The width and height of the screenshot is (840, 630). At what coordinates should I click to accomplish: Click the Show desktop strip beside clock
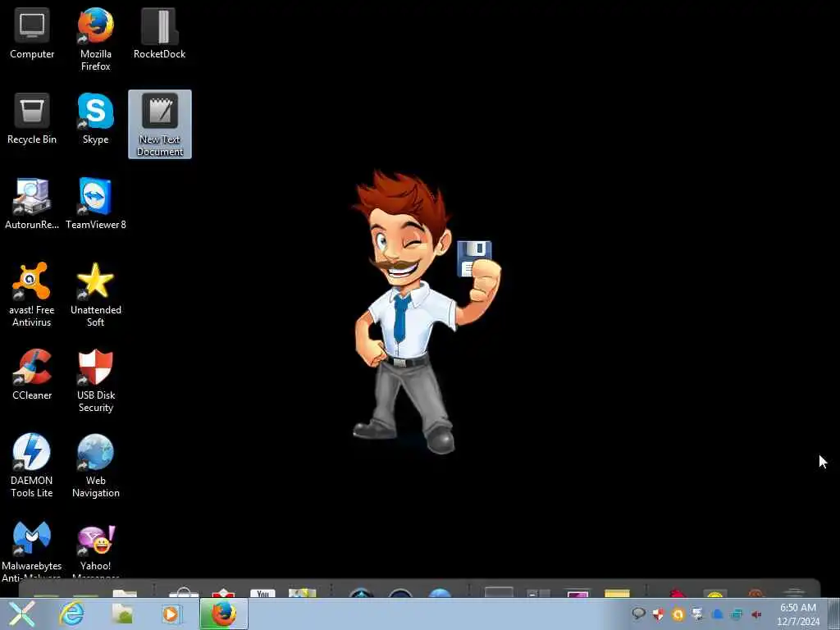tap(833, 614)
